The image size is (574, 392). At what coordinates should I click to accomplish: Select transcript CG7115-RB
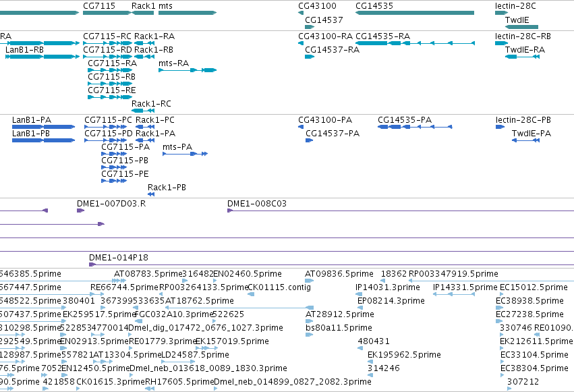(x=112, y=77)
